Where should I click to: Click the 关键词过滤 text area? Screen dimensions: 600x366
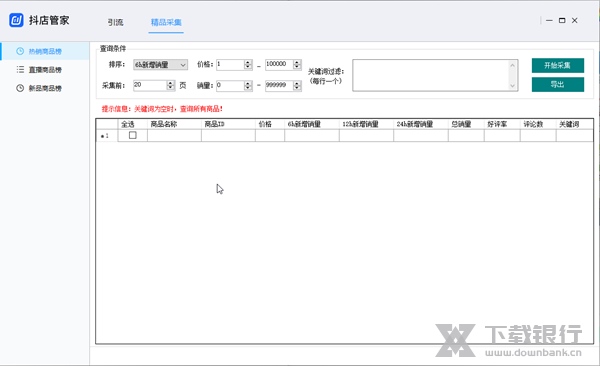tap(431, 75)
